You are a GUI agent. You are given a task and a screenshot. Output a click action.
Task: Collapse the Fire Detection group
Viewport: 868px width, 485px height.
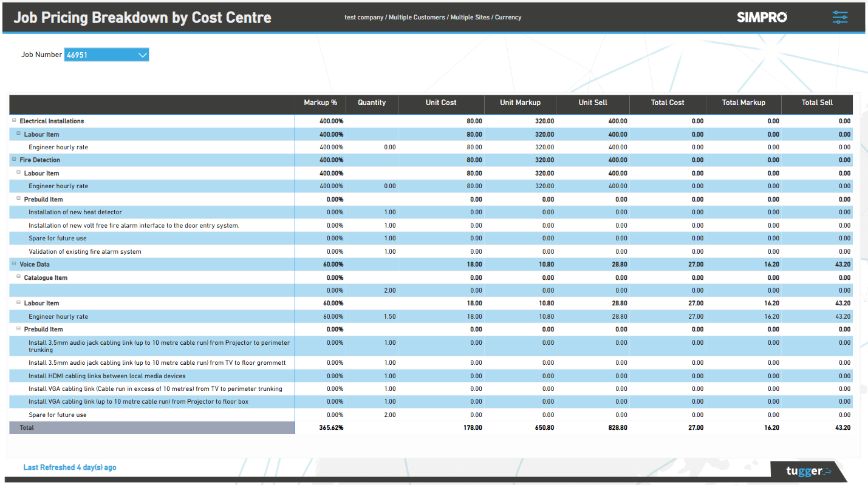(x=13, y=160)
